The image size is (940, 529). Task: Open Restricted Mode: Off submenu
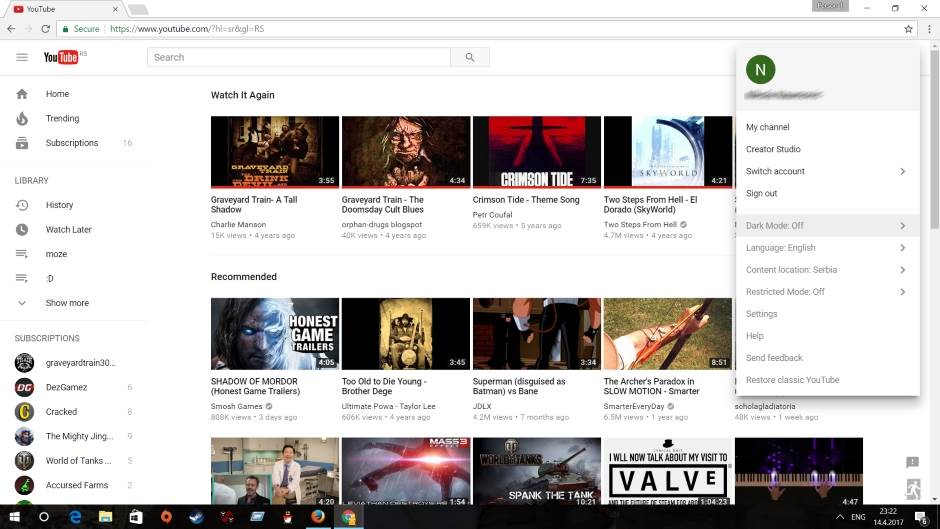[827, 291]
